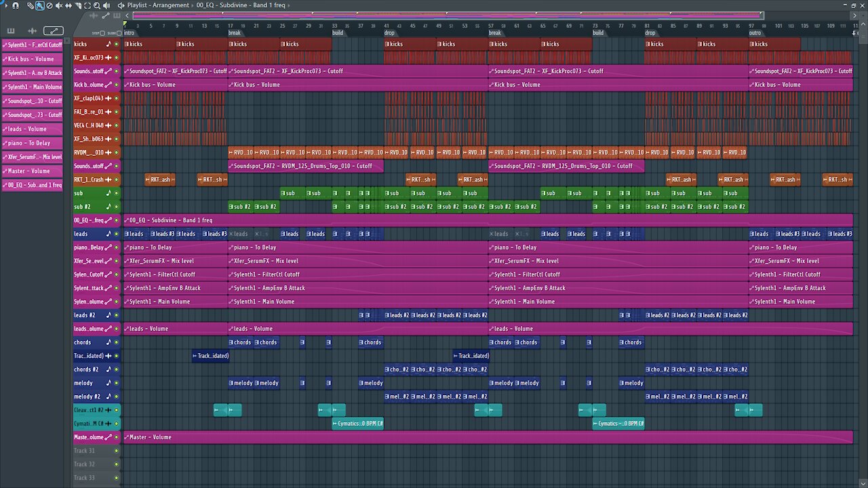Image resolution: width=868 pixels, height=488 pixels.
Task: Mute the leads track
Action: (x=117, y=234)
